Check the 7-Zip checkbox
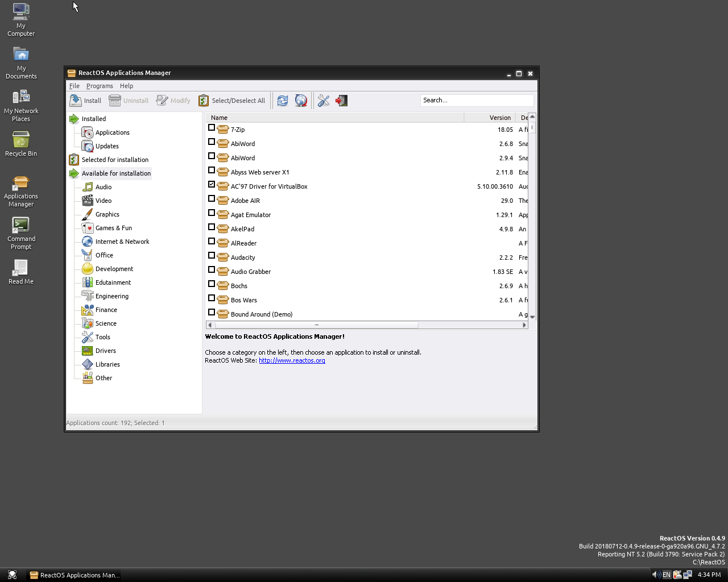 click(212, 127)
